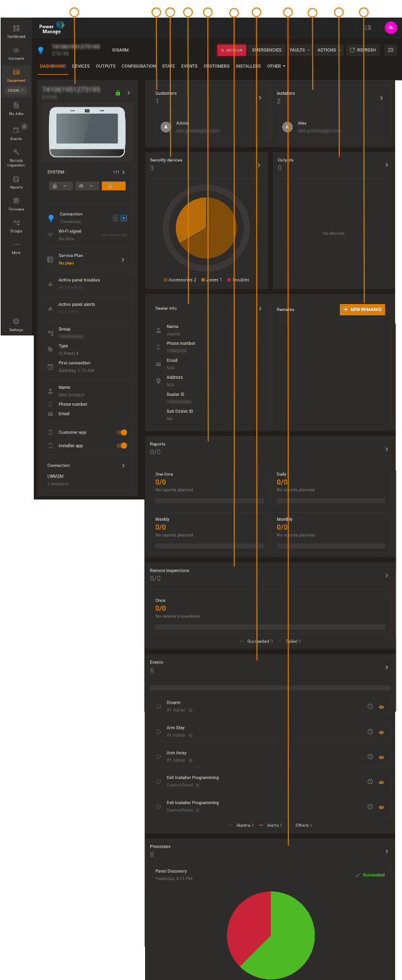Expand the Service Plan row

[x=88, y=259]
